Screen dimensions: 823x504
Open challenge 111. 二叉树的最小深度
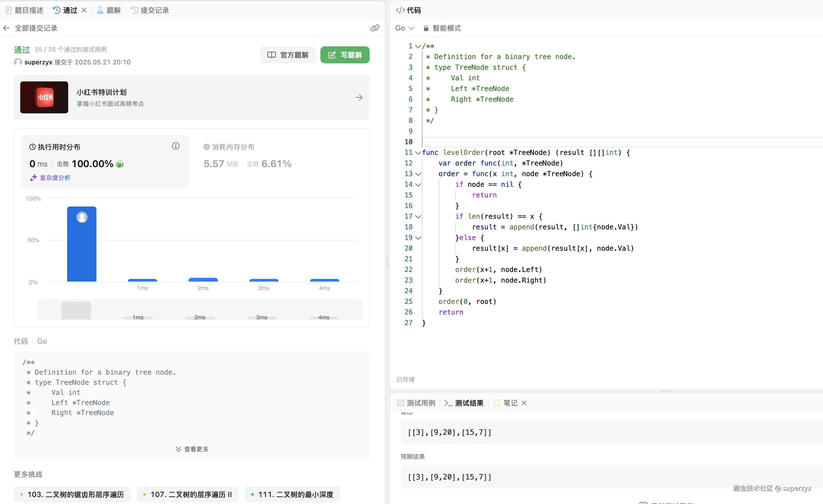pos(292,494)
